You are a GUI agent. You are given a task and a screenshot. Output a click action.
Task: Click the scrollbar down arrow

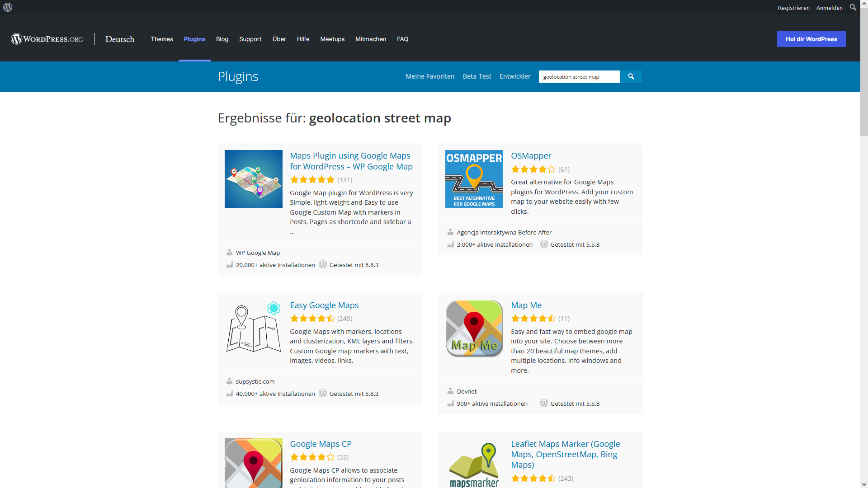tap(864, 484)
